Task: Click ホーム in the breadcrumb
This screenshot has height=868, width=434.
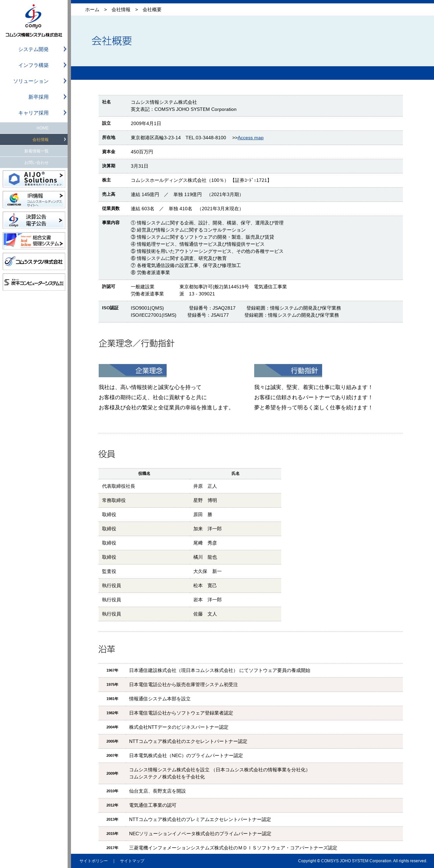Action: pos(92,9)
